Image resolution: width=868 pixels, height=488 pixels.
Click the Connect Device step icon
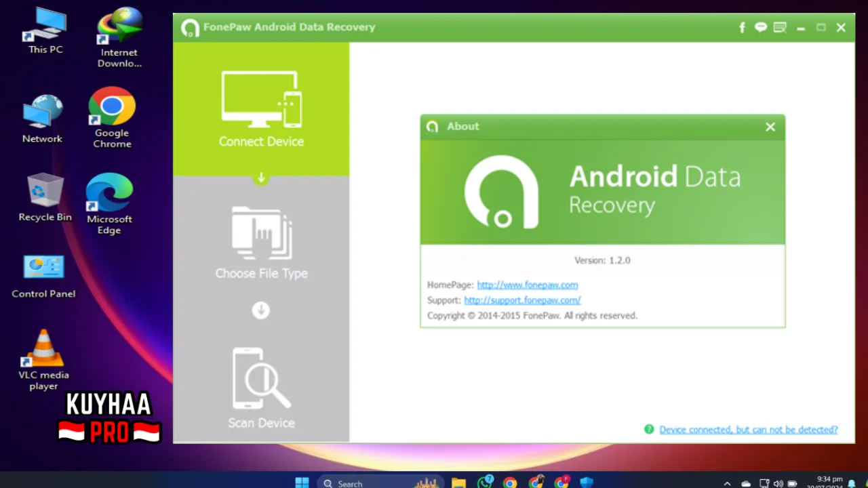click(x=261, y=99)
